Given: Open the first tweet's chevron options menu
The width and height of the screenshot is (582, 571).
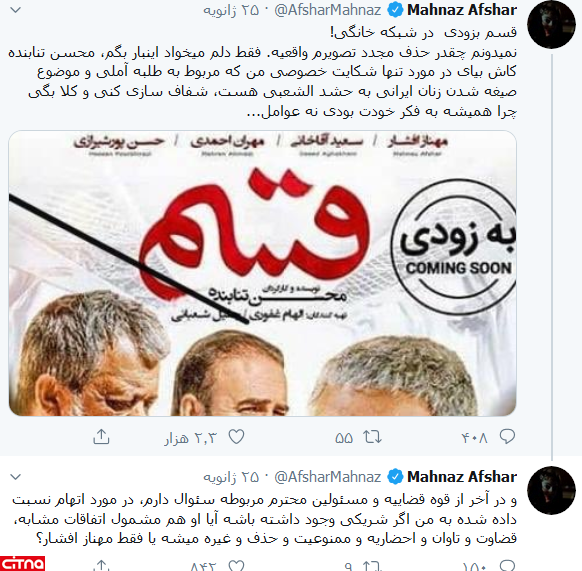Looking at the screenshot, I should (16, 10).
